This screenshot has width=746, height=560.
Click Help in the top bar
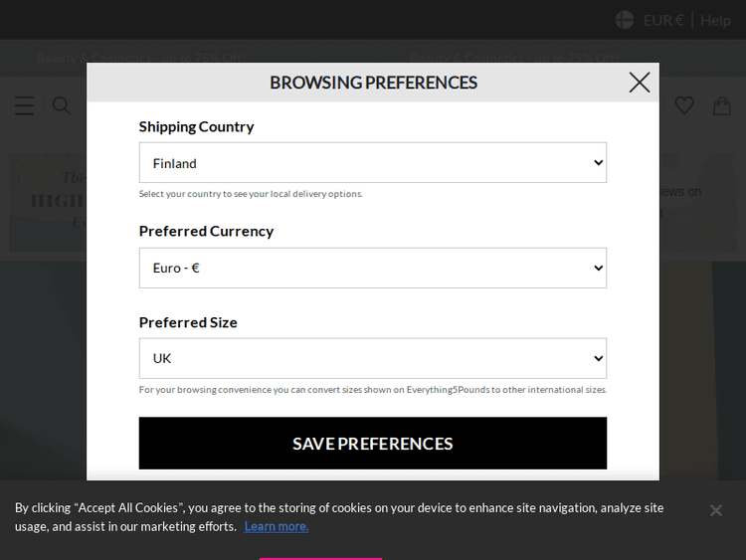(715, 20)
